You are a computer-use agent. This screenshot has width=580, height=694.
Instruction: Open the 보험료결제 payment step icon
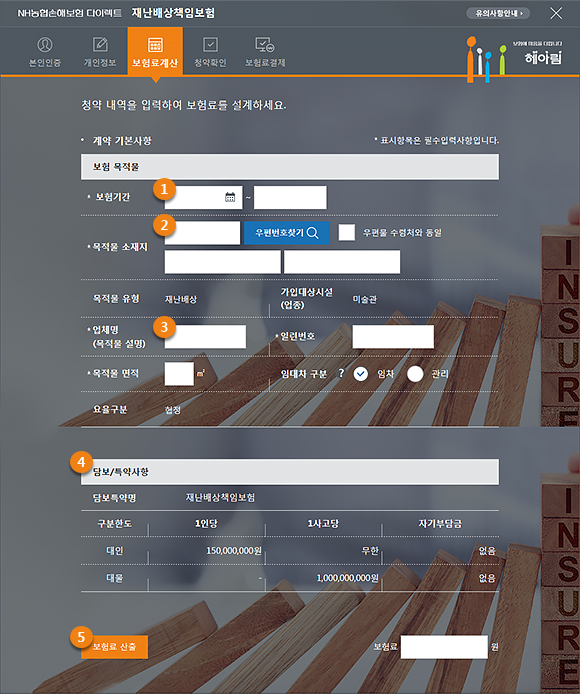265,45
